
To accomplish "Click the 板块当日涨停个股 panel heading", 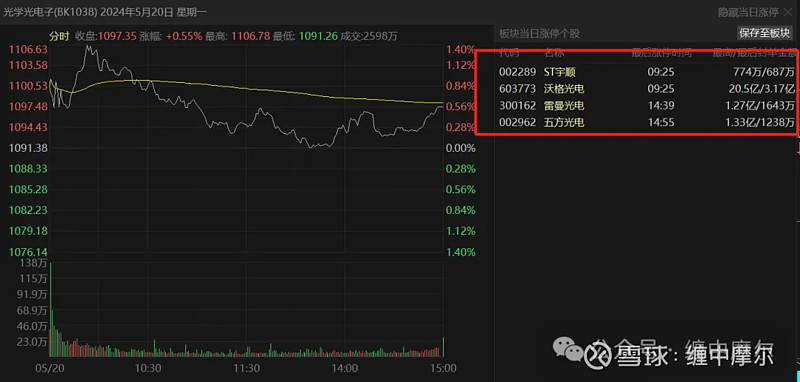I will coord(539,34).
